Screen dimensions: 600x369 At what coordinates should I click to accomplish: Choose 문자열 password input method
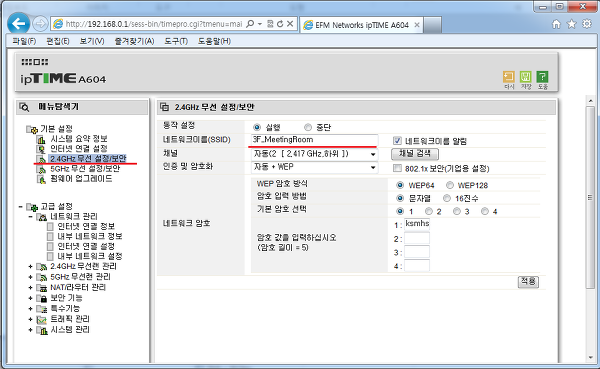(x=400, y=198)
